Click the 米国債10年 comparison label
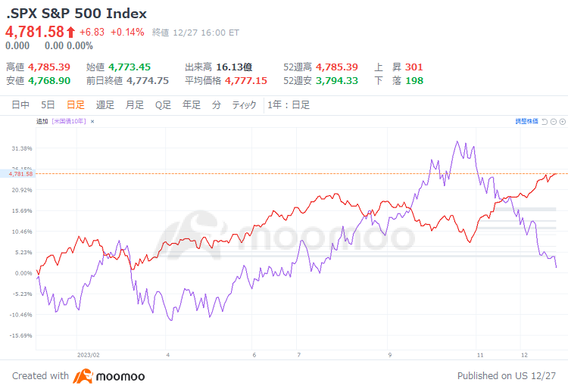 point(69,121)
